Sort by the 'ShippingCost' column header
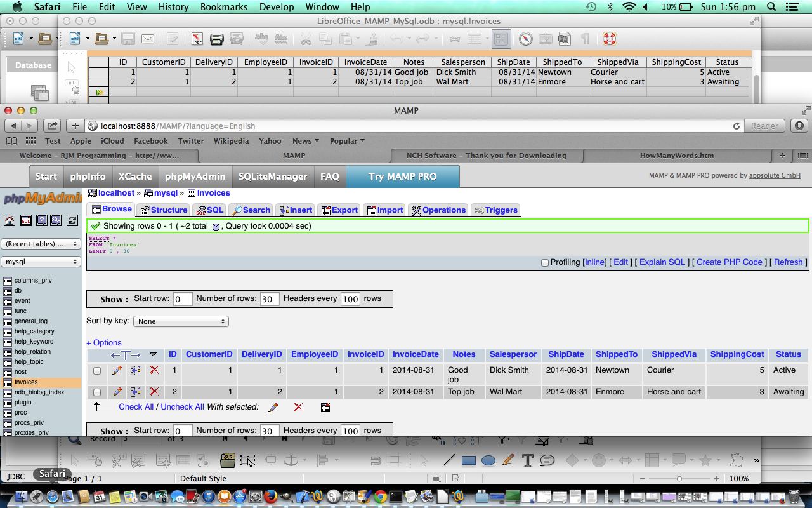Viewport: 812px width, 508px height. 737,354
